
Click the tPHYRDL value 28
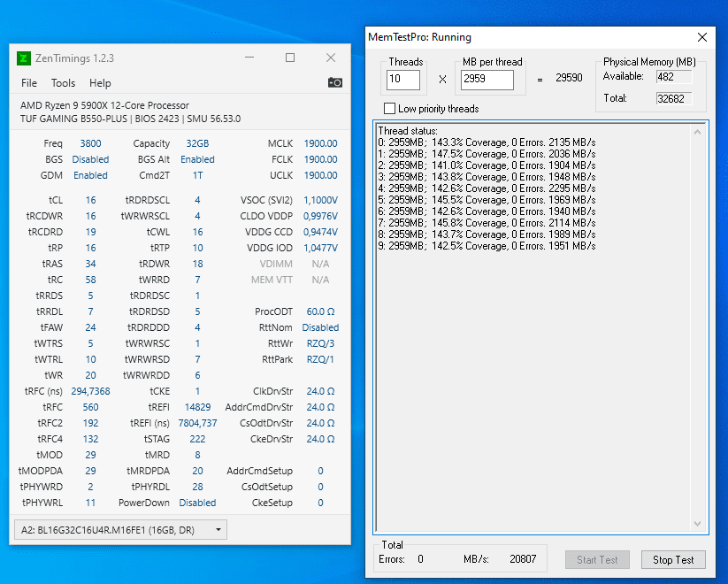[197, 487]
